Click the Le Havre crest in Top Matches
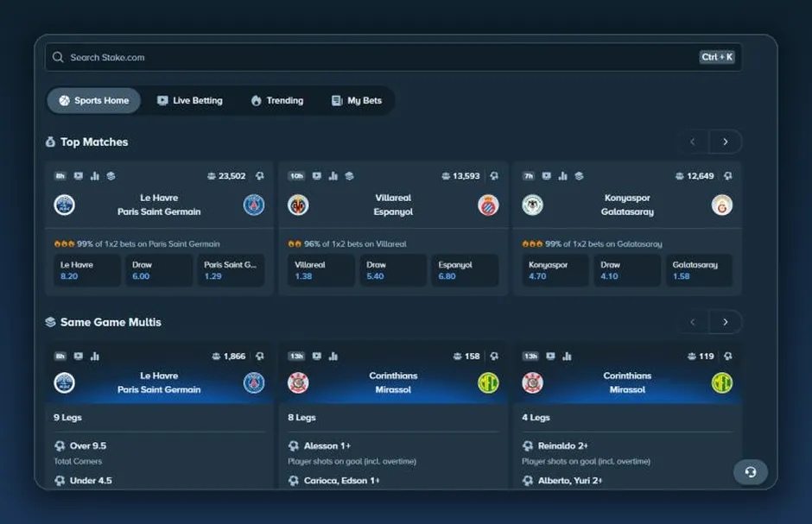812x524 pixels. (64, 205)
